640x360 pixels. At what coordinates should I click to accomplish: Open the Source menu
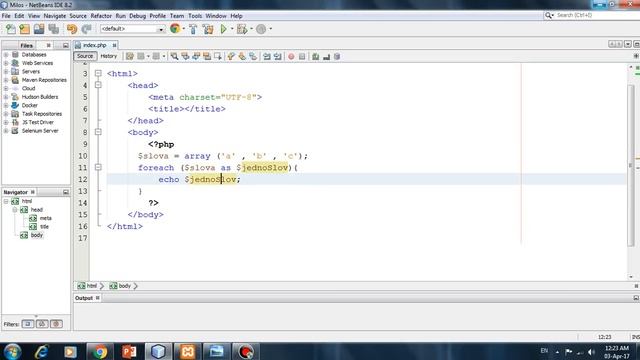click(78, 16)
